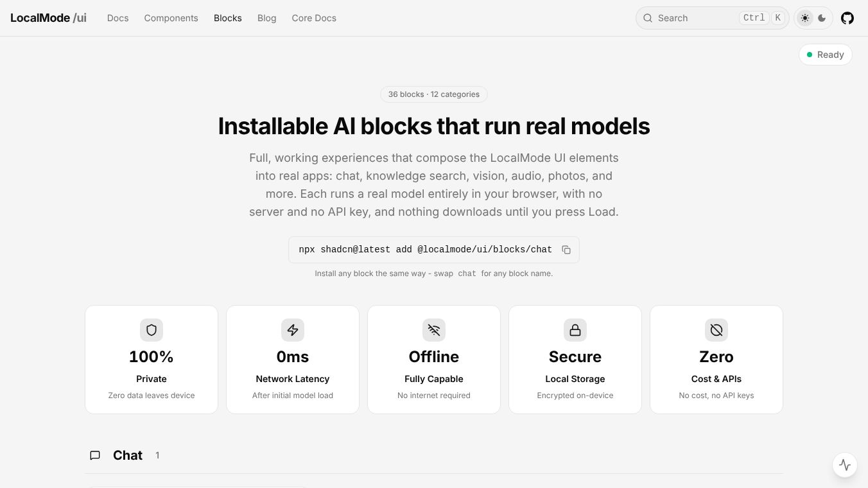The width and height of the screenshot is (868, 488).
Task: Click 'Encrypted on-device' text
Action: (x=575, y=396)
